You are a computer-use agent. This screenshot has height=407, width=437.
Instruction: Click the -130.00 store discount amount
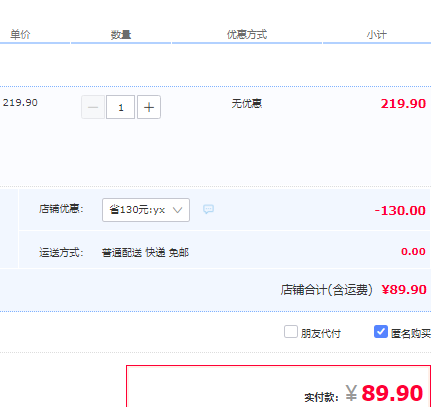pyautogui.click(x=400, y=211)
